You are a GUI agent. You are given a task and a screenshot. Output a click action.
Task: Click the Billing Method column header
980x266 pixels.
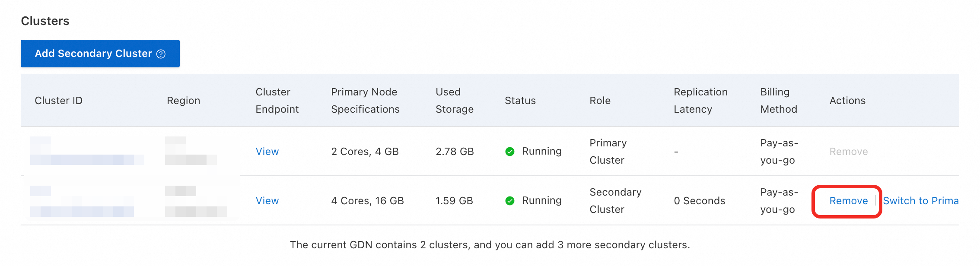[778, 101]
